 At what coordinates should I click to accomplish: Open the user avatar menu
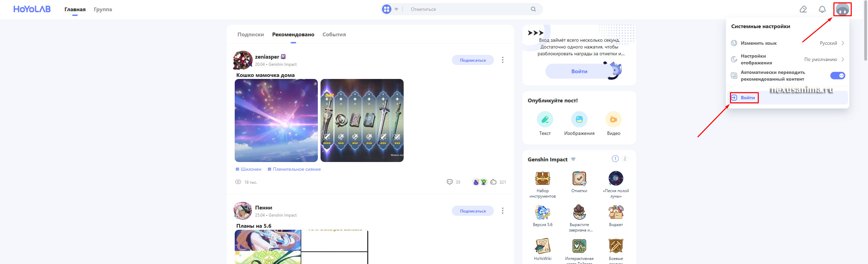[843, 9]
